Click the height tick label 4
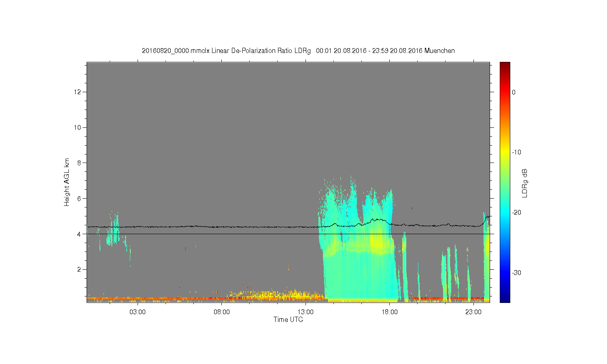Screen dimensions: 607x364 tap(80, 234)
